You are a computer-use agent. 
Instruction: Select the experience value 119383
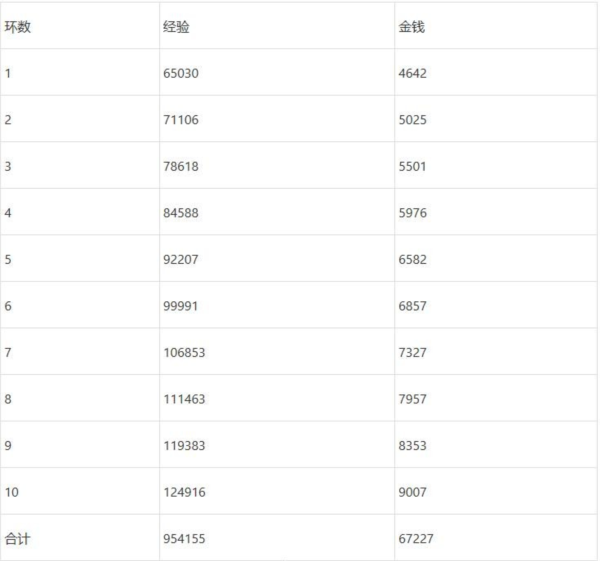click(184, 445)
